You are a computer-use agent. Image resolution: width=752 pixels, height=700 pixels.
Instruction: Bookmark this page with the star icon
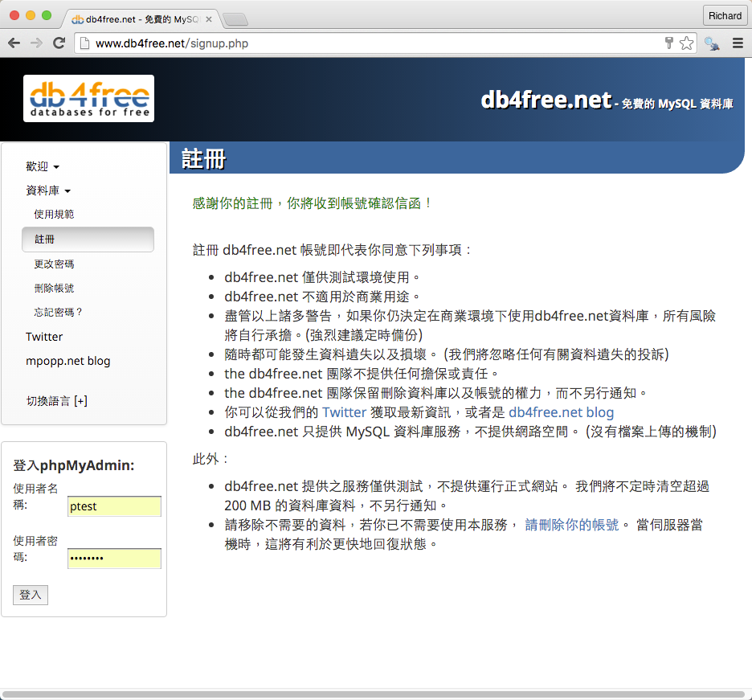686,43
